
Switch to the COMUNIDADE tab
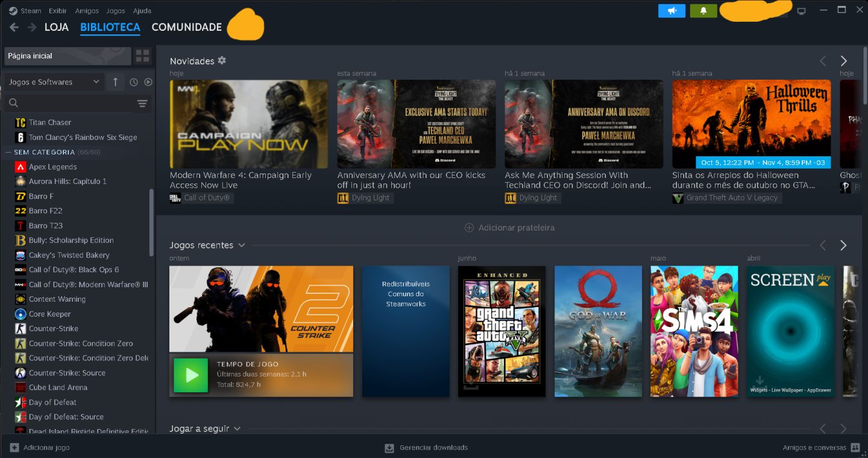pos(187,27)
